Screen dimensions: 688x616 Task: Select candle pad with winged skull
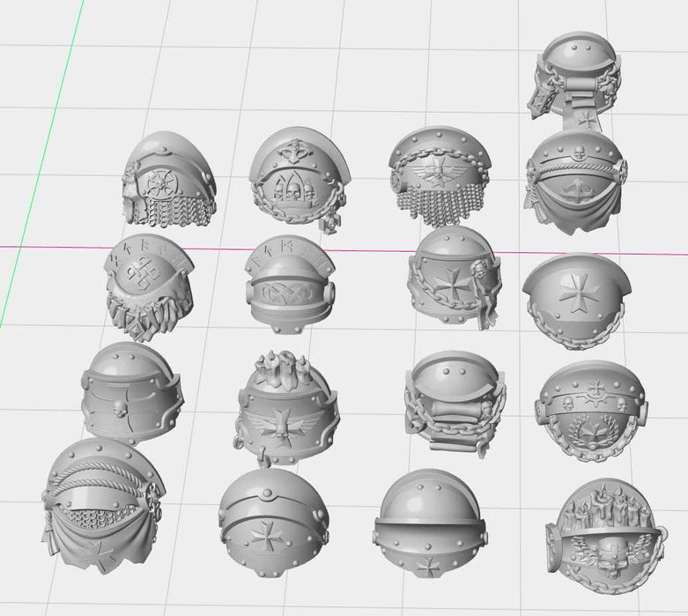pos(606,538)
